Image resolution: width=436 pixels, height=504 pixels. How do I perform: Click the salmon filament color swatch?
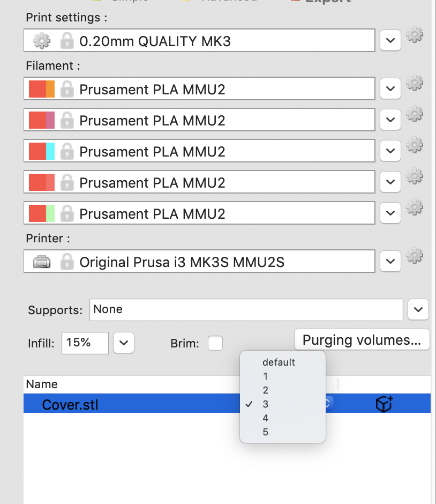(x=42, y=182)
